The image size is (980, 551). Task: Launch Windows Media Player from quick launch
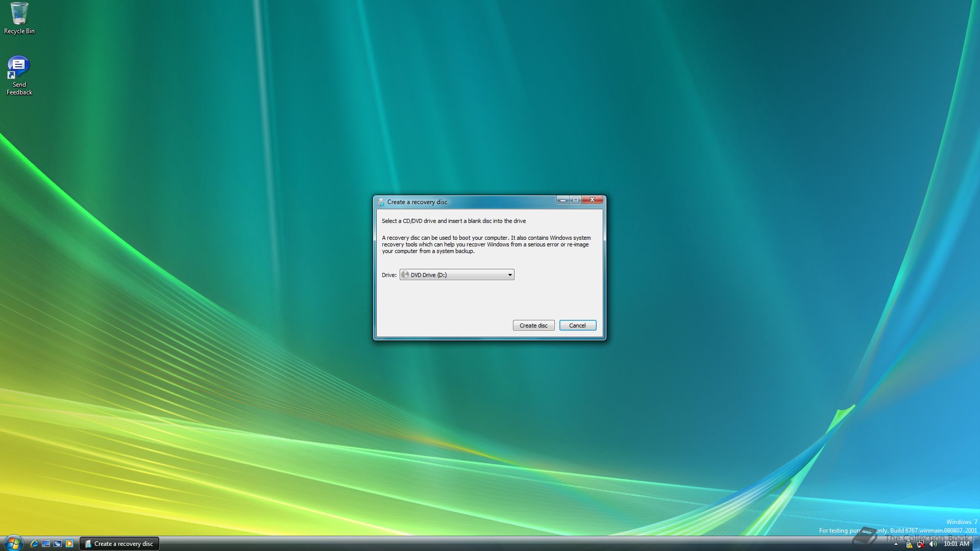pyautogui.click(x=69, y=544)
